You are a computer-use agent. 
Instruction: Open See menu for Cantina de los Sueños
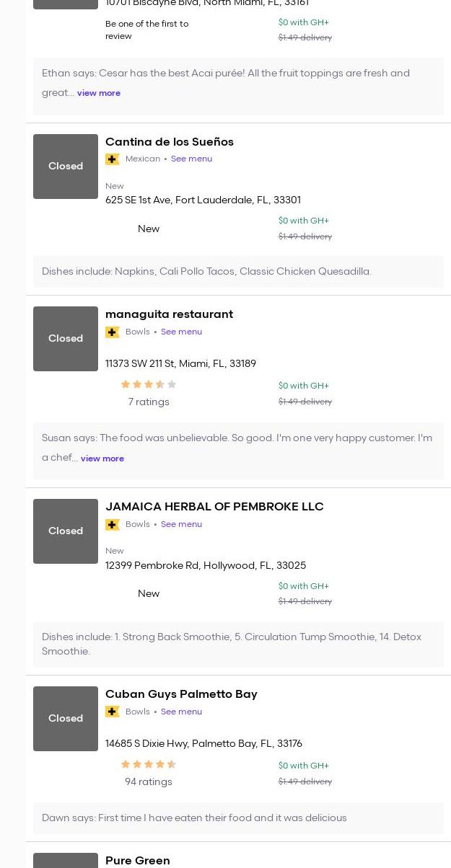coord(191,159)
